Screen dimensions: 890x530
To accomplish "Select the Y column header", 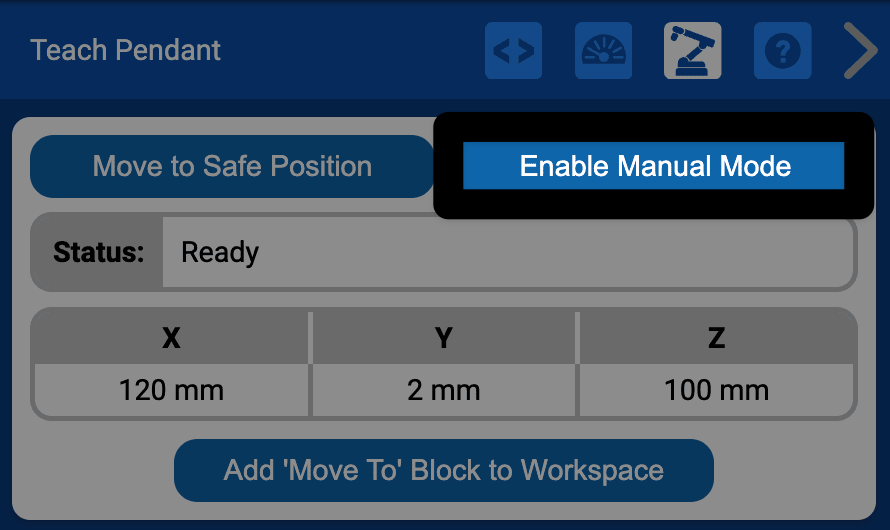I will pos(444,338).
